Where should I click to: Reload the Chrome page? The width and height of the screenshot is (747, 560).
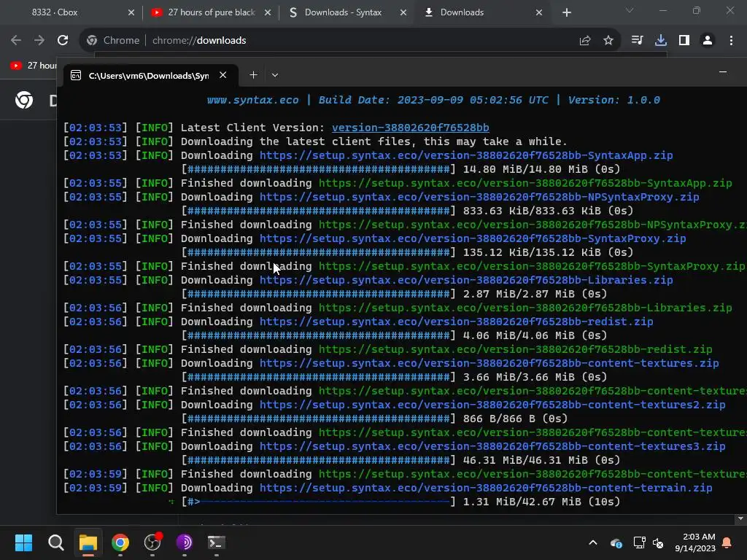click(x=63, y=41)
